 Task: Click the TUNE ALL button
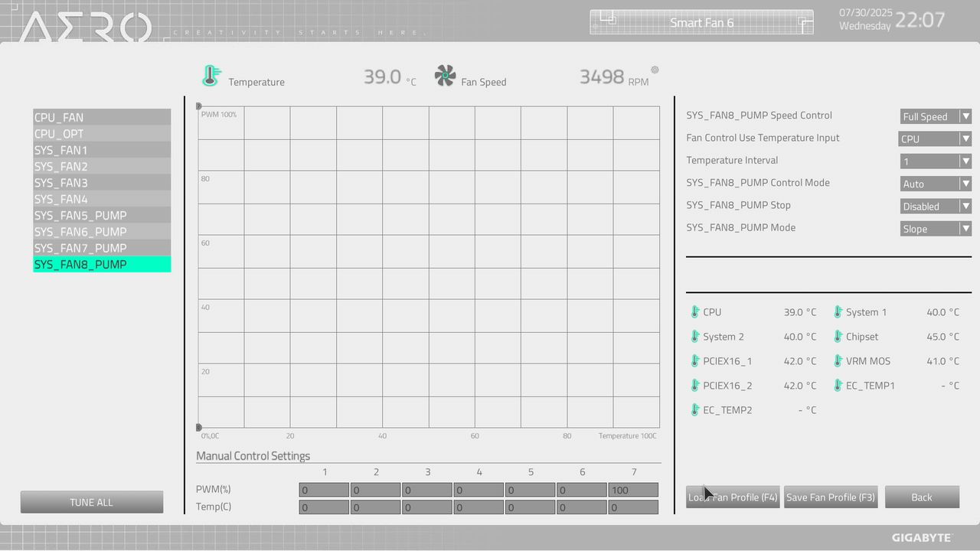pyautogui.click(x=91, y=502)
